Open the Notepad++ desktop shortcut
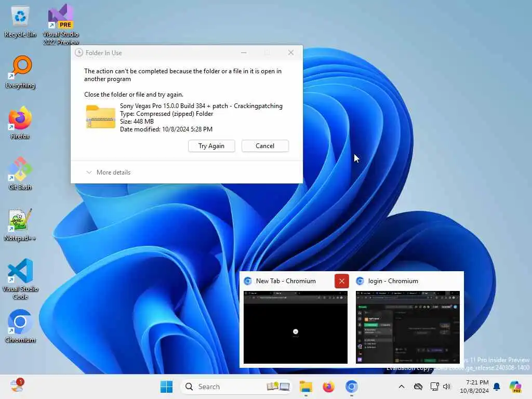The image size is (532, 399). 20,224
